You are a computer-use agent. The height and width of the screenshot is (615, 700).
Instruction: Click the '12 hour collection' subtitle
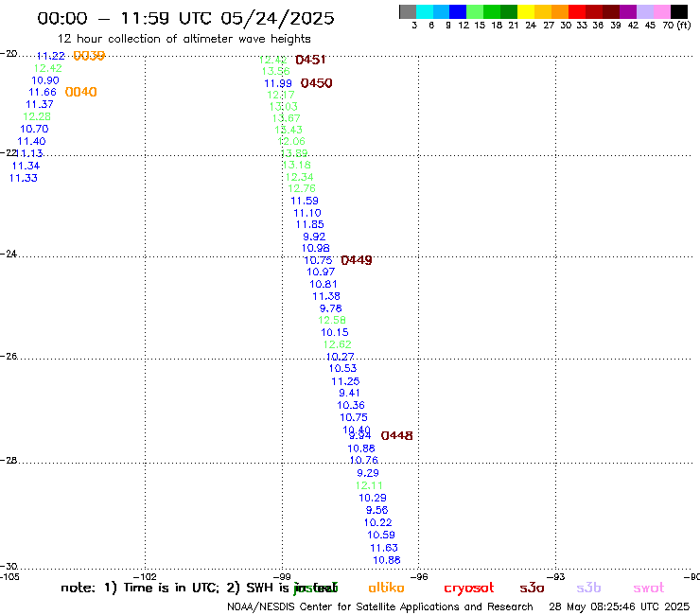pos(184,39)
